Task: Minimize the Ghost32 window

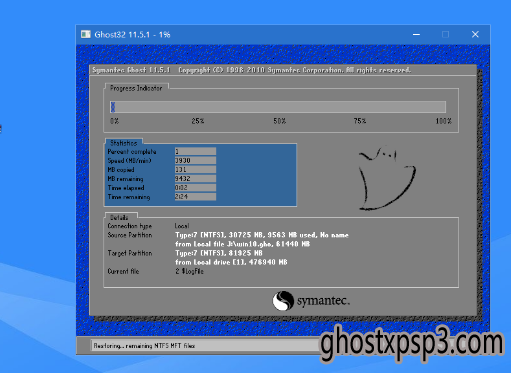Action: (416, 34)
